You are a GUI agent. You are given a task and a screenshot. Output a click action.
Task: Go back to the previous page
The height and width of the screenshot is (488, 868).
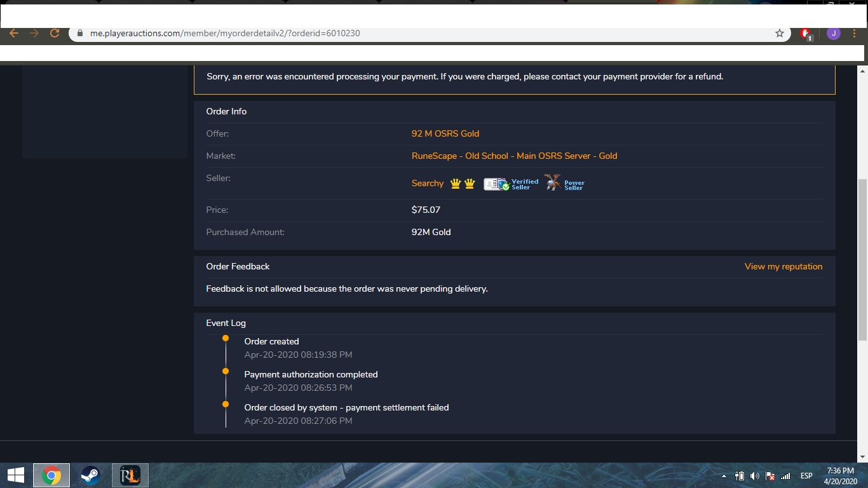[14, 34]
